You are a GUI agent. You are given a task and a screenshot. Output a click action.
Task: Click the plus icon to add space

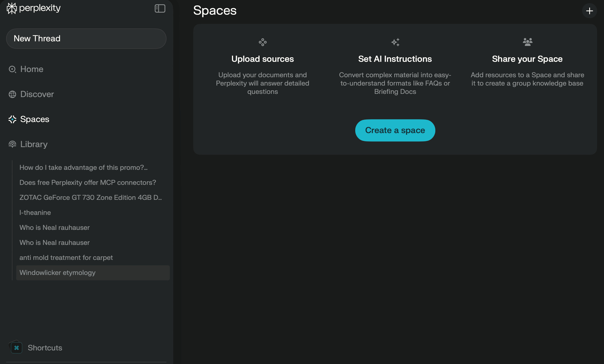coord(589,11)
